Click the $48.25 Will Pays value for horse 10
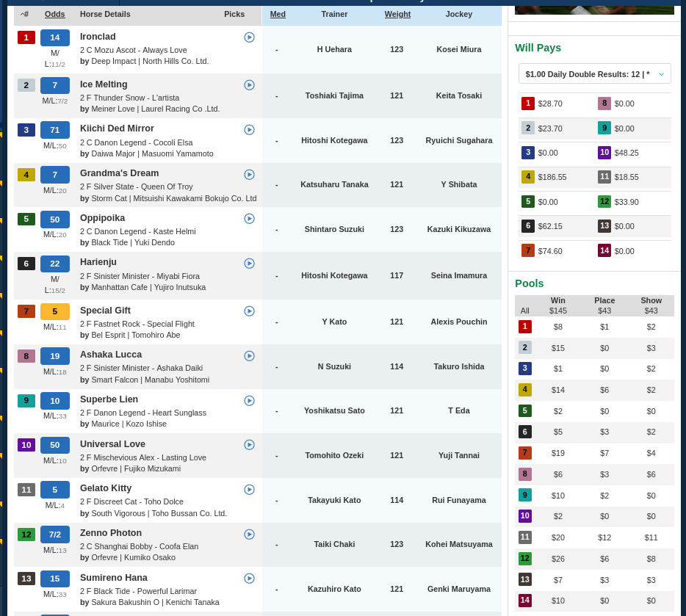686x616 pixels. point(626,153)
